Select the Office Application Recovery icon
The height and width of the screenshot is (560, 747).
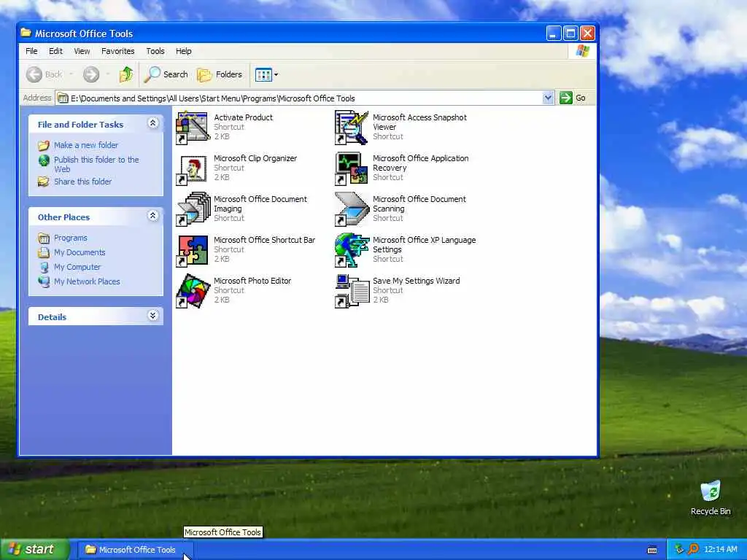(x=352, y=168)
